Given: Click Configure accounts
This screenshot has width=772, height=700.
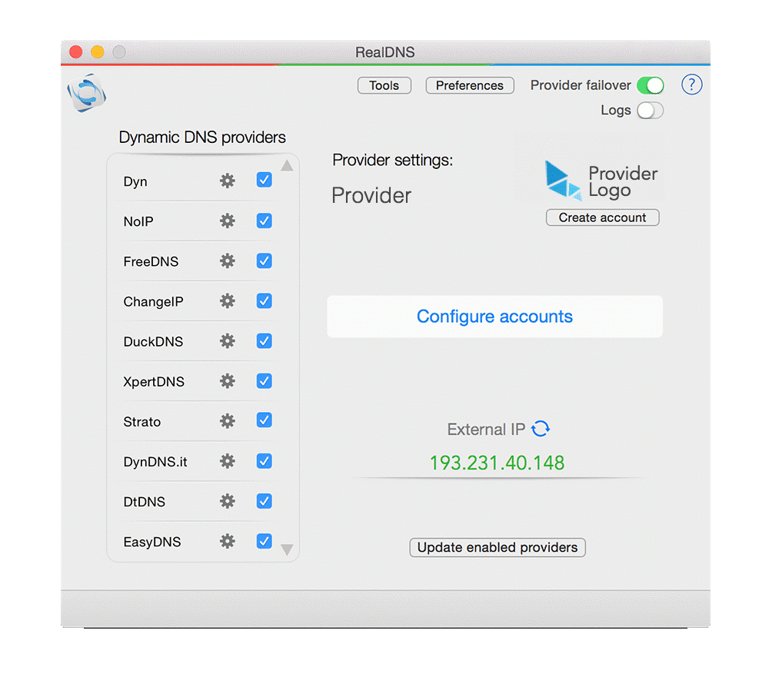Looking at the screenshot, I should click(494, 317).
